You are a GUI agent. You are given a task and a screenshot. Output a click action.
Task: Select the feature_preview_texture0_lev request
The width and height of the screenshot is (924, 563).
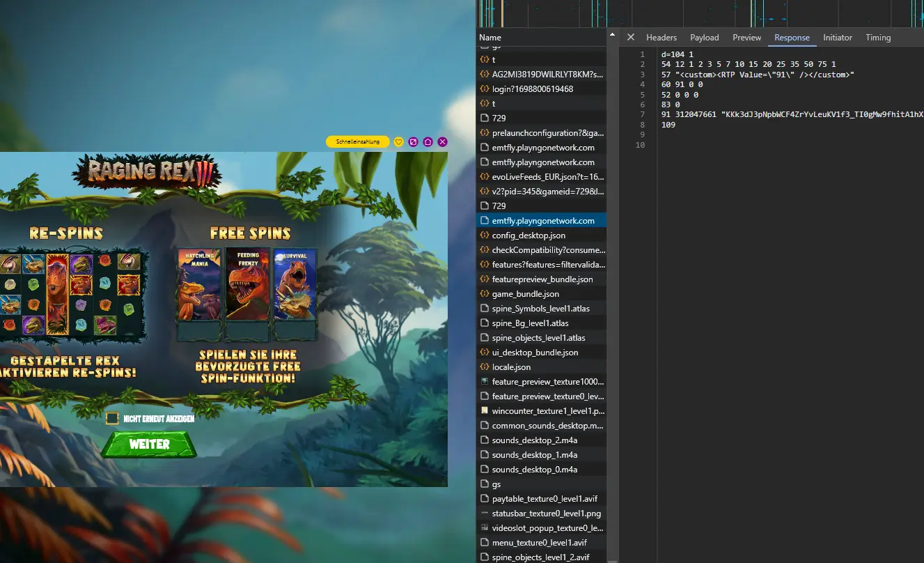click(542, 396)
